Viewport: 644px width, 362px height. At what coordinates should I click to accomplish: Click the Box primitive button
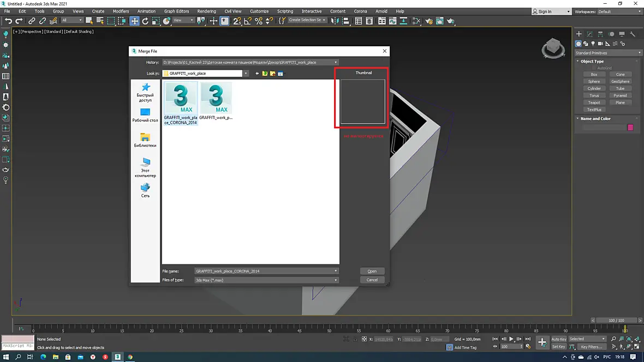pyautogui.click(x=594, y=74)
